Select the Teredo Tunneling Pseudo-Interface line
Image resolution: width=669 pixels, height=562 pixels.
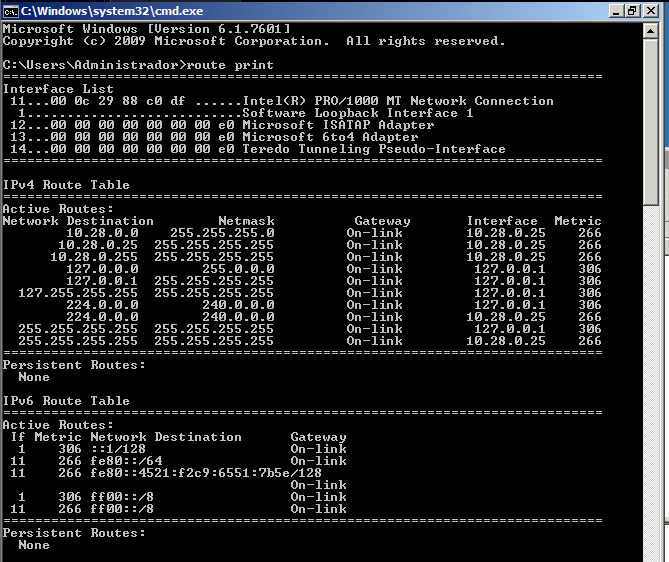pyautogui.click(x=258, y=149)
